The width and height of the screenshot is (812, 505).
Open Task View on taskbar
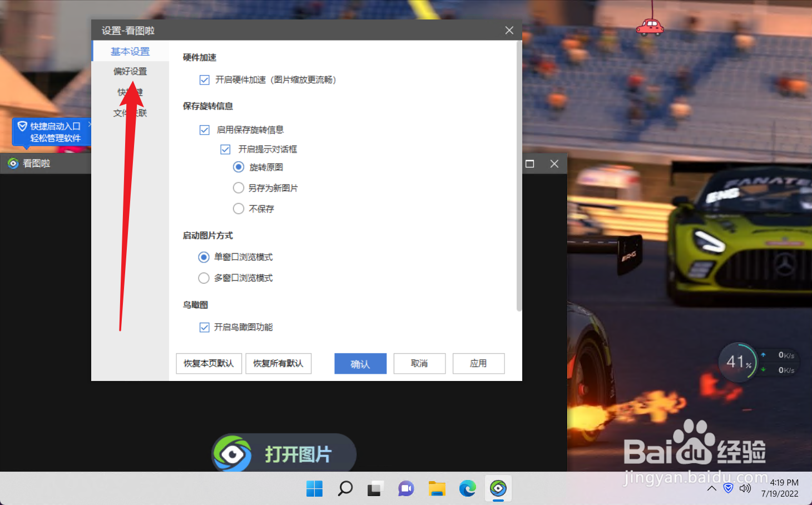(375, 489)
